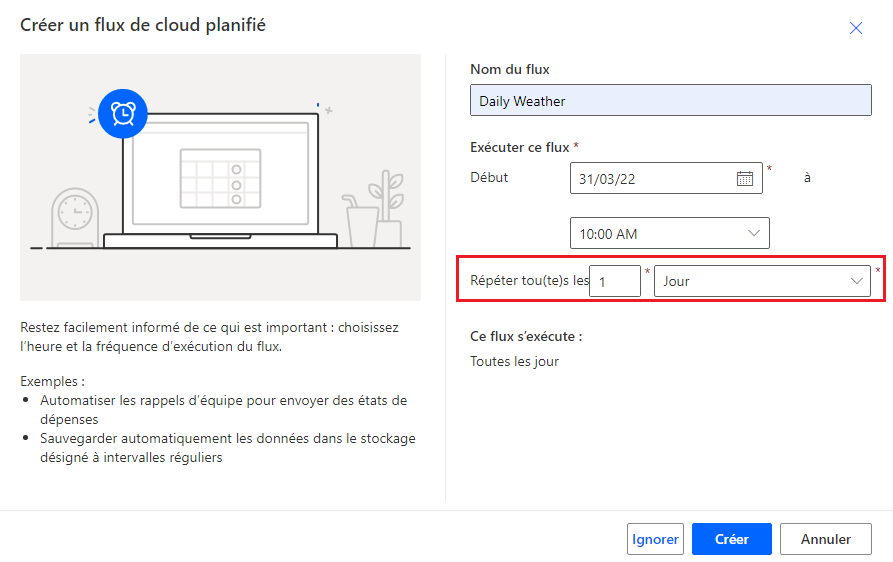Close the dialog with the X icon
893x562 pixels.
tap(855, 28)
